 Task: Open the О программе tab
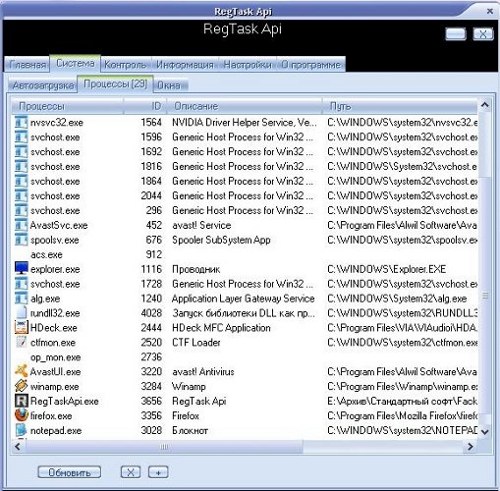(x=311, y=64)
